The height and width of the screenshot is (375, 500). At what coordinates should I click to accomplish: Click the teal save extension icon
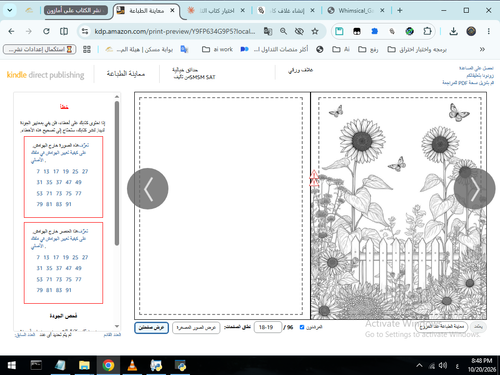(x=339, y=31)
